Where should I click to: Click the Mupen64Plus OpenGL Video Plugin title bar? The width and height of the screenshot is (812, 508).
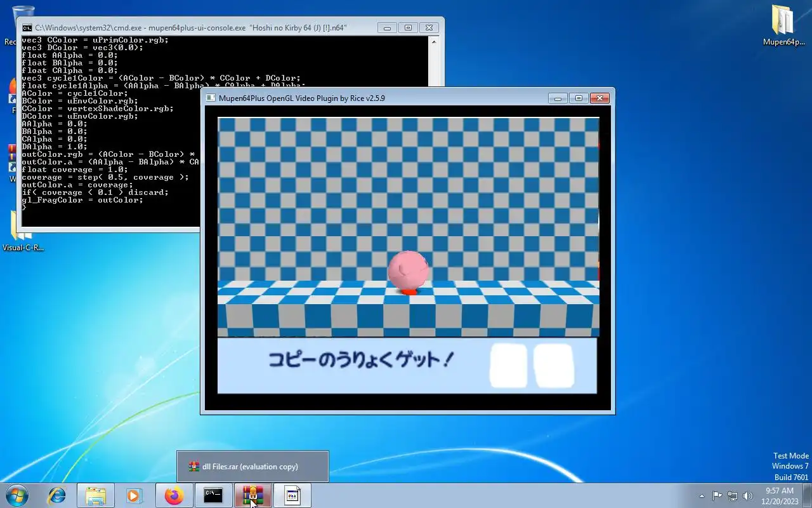point(302,98)
